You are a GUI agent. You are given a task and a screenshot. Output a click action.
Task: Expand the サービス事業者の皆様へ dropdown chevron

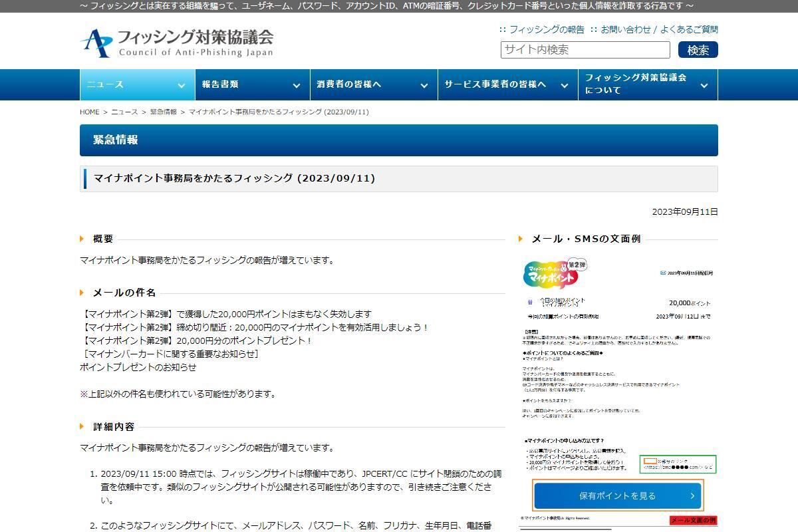(x=564, y=85)
